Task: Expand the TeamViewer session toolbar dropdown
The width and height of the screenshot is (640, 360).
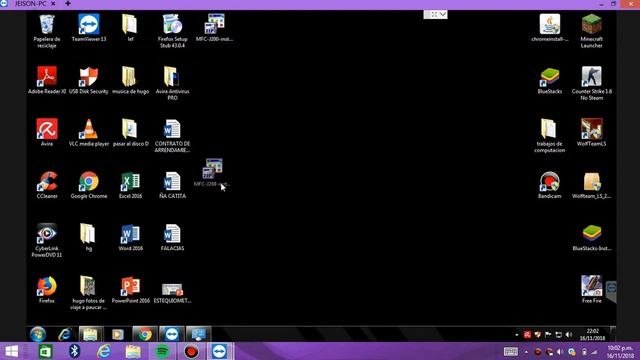Action: (x=443, y=15)
